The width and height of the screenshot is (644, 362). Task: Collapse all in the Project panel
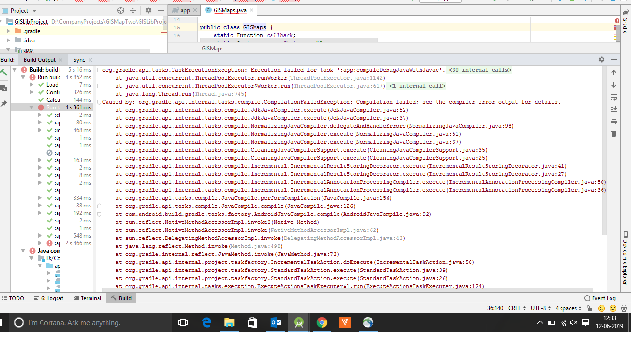(133, 10)
